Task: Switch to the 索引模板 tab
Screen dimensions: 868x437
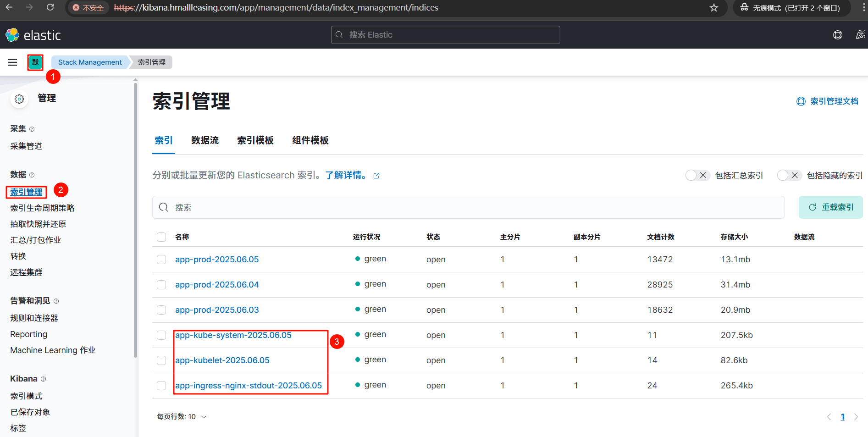Action: click(255, 140)
